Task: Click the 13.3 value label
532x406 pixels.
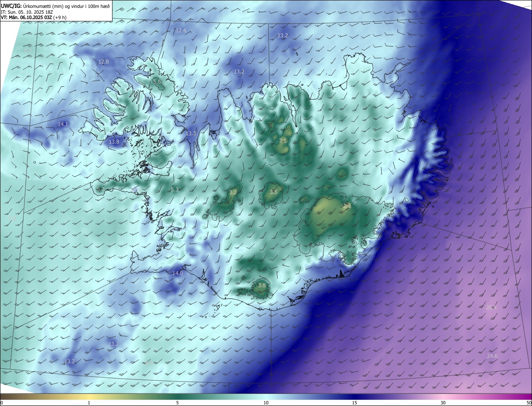Action: [191, 134]
